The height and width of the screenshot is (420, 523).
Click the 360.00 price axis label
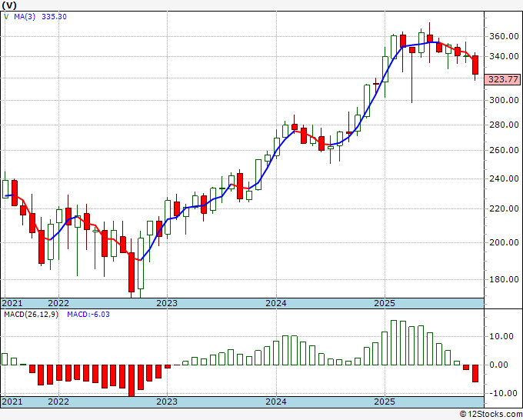pyautogui.click(x=504, y=36)
